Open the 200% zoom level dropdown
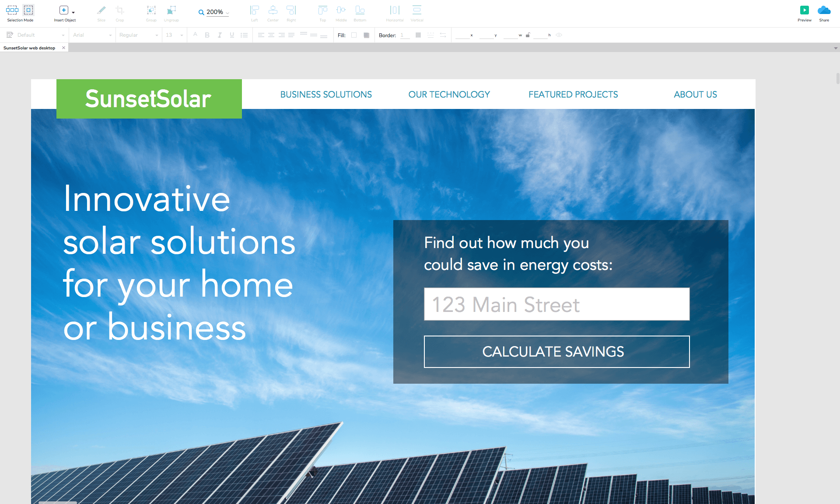 218,12
